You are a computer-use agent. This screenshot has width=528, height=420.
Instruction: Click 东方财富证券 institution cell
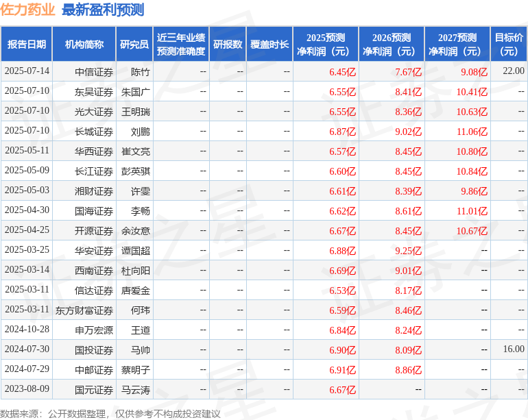pyautogui.click(x=84, y=310)
